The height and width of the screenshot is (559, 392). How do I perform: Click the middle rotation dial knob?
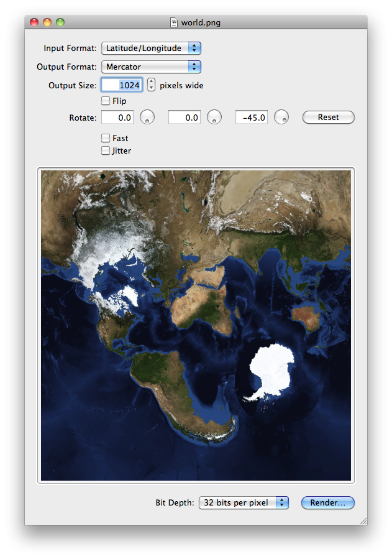(214, 117)
